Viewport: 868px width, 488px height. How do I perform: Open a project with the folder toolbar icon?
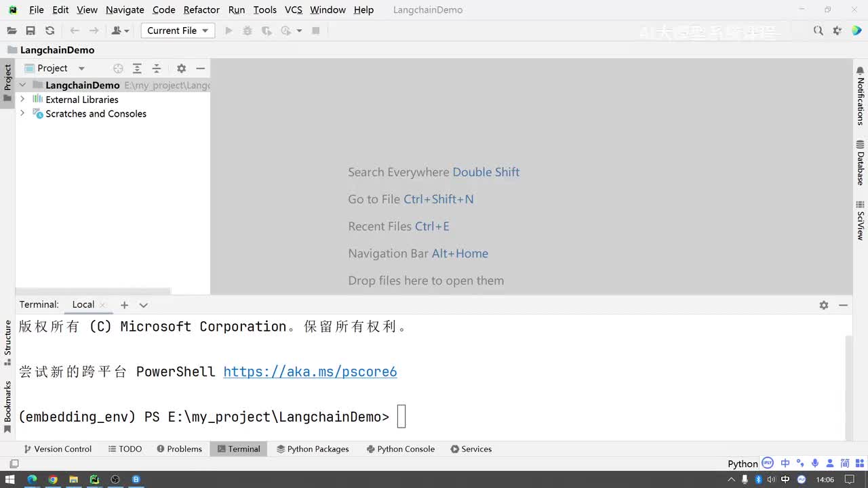pos(12,30)
